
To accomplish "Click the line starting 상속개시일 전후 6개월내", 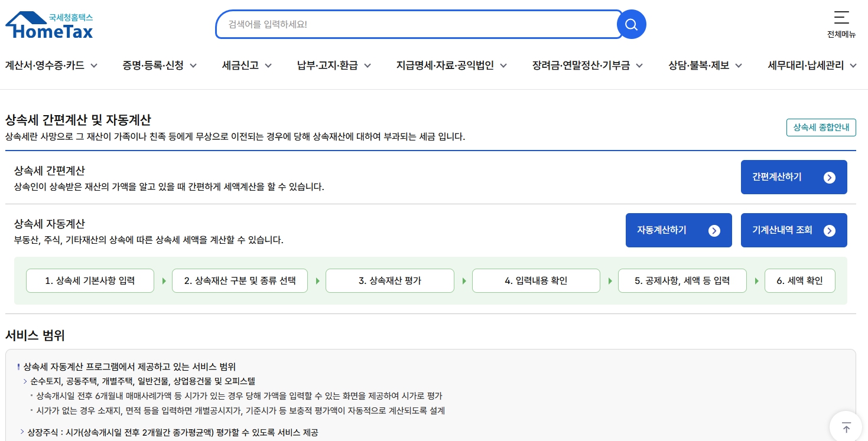I will point(239,396).
